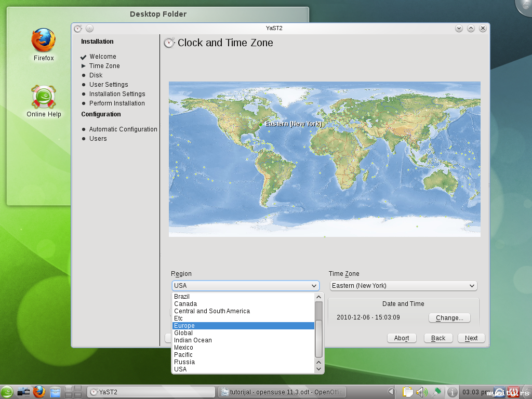The image size is (532, 399).
Task: Expand the hidden system tray icons arrow
Action: 392,392
